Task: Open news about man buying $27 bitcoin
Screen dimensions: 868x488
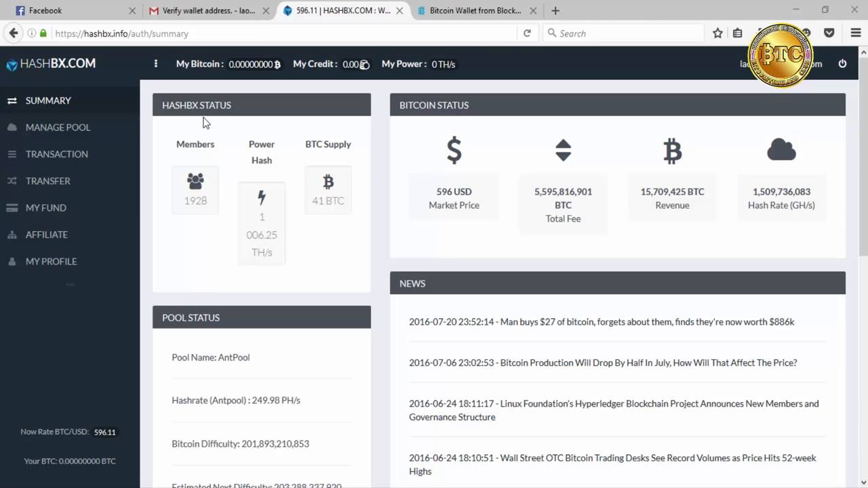Action: [x=601, y=322]
